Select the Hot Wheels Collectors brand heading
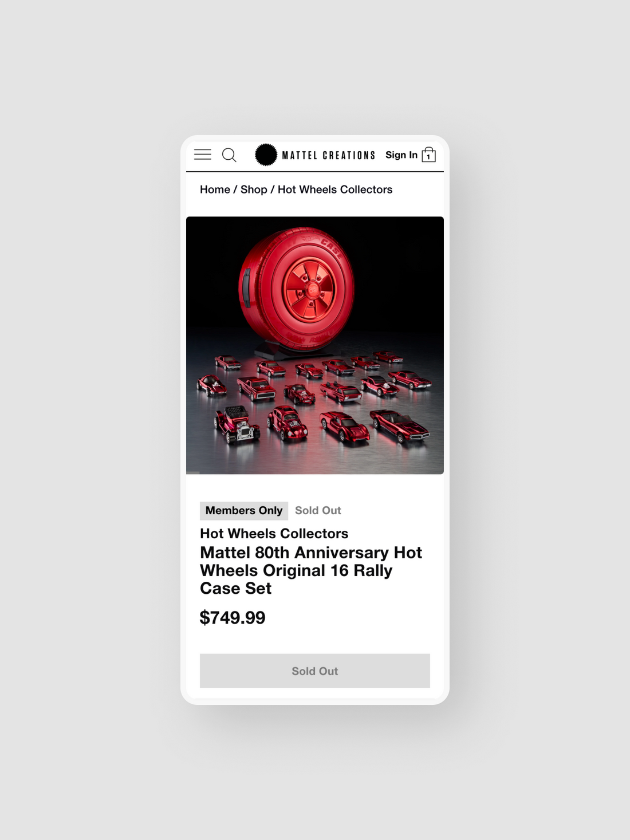 point(274,534)
